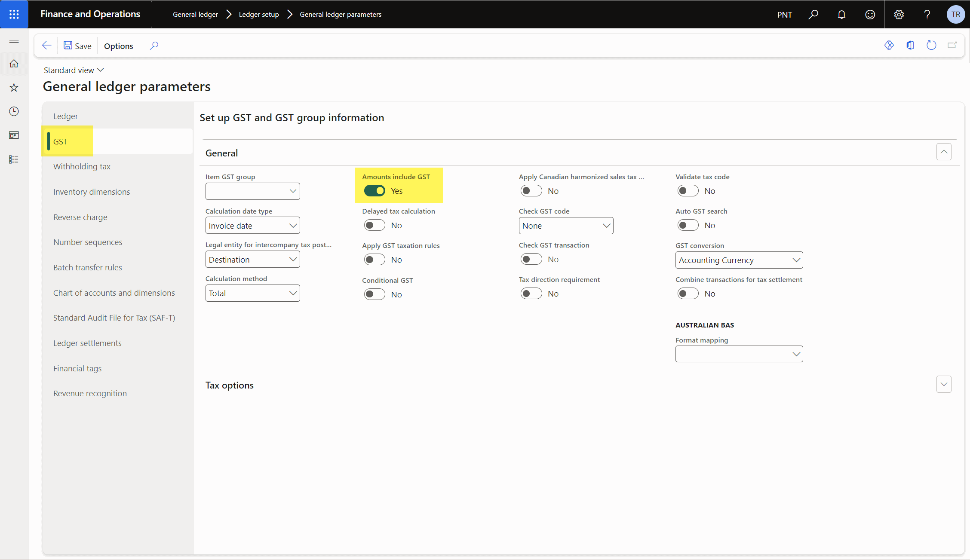
Task: Open Format mapping dropdown
Action: (x=739, y=354)
